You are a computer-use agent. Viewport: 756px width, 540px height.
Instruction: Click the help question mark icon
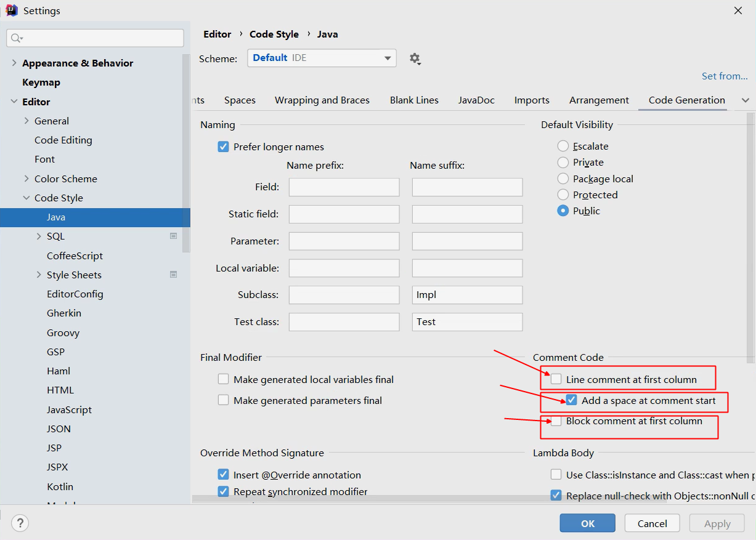(x=20, y=523)
